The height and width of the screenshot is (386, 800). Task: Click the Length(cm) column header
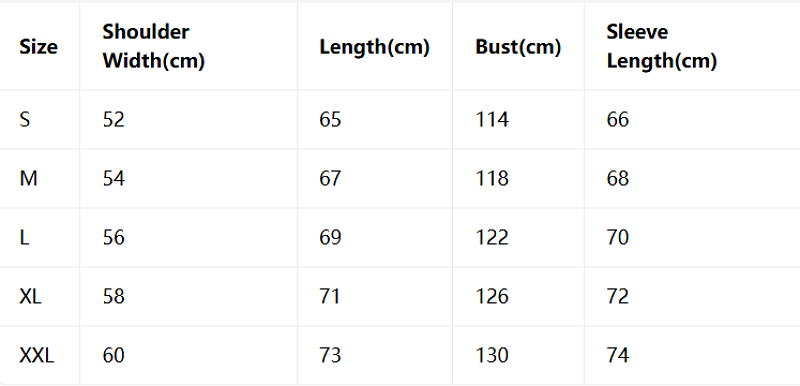point(374,47)
